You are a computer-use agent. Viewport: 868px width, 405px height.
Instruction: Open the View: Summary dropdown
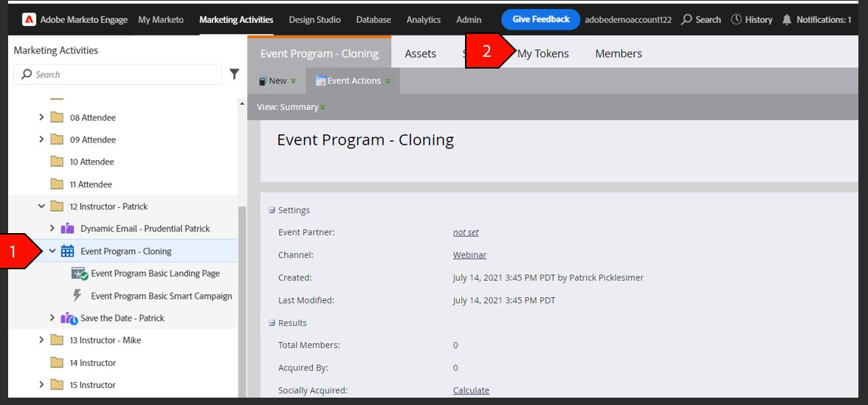(291, 107)
